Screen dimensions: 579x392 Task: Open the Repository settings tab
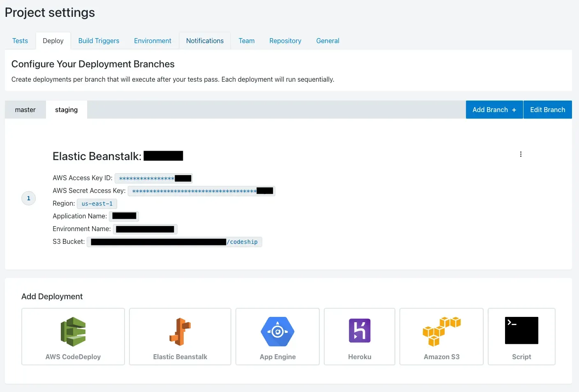coord(285,41)
